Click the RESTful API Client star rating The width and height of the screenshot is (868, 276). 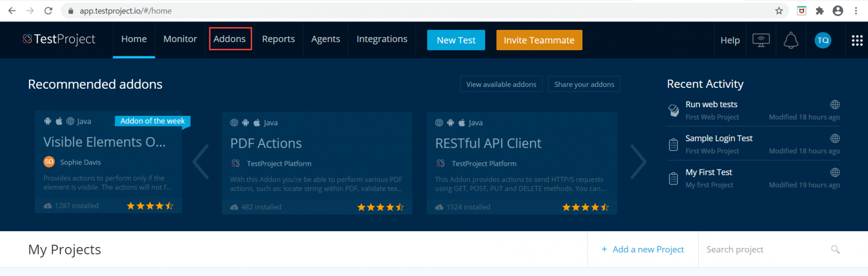coord(585,207)
